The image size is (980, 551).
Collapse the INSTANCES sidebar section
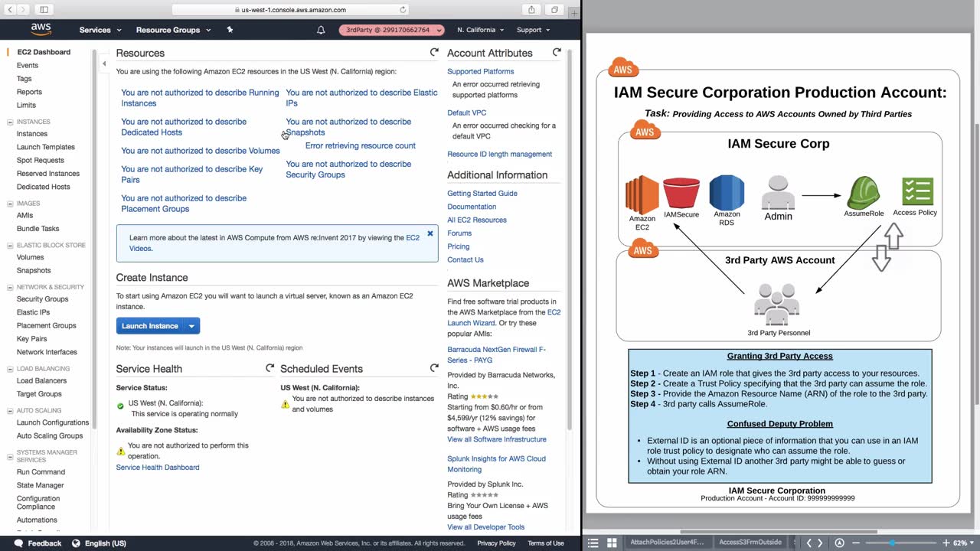10,122
